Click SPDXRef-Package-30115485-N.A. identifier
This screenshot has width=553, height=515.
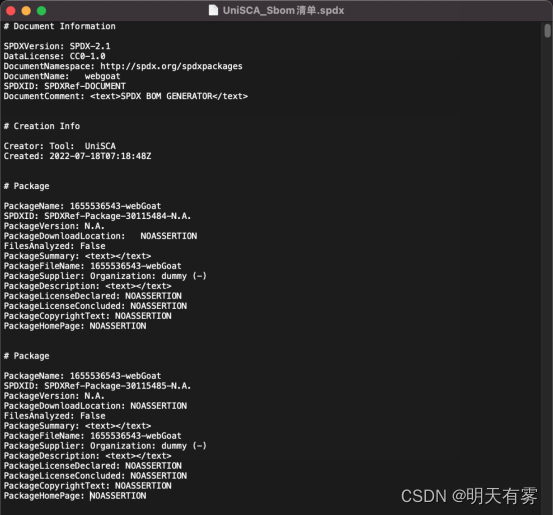click(117, 386)
